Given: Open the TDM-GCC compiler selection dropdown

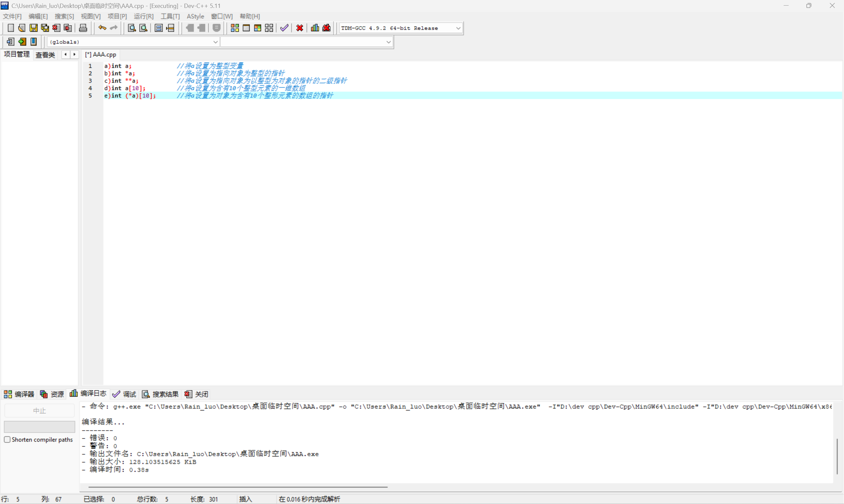Looking at the screenshot, I should tap(458, 28).
